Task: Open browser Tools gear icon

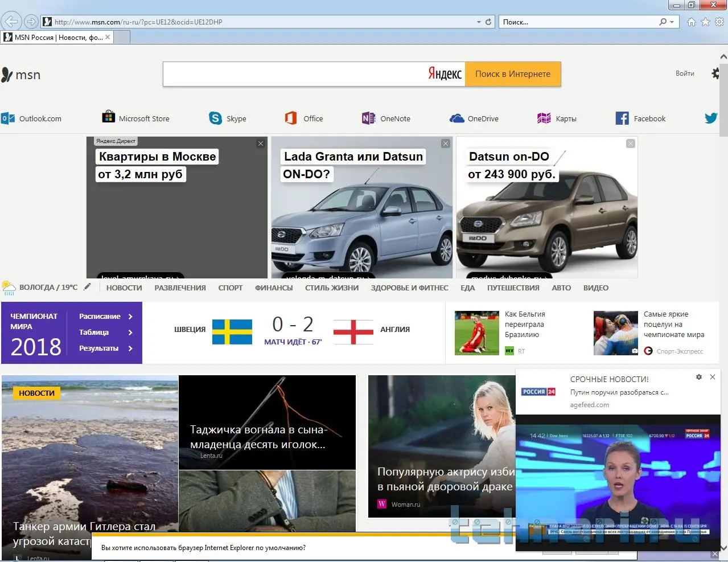Action: pos(719,22)
